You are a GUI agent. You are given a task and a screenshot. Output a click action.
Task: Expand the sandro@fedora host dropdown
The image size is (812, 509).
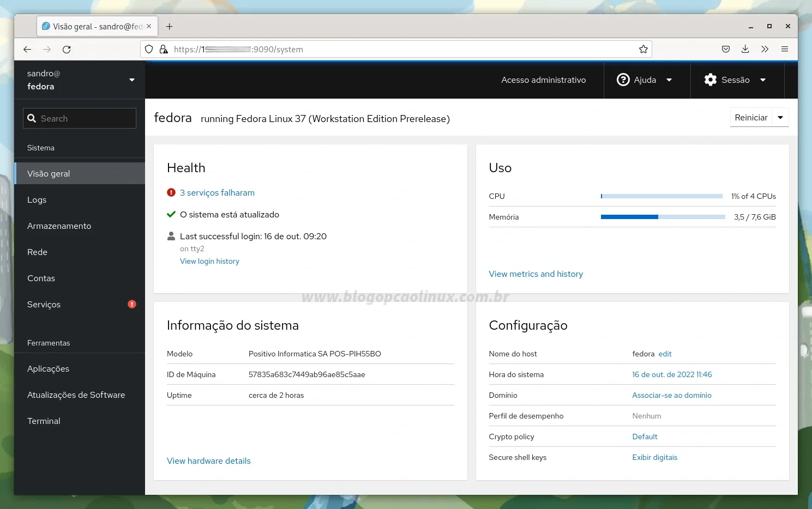point(132,80)
